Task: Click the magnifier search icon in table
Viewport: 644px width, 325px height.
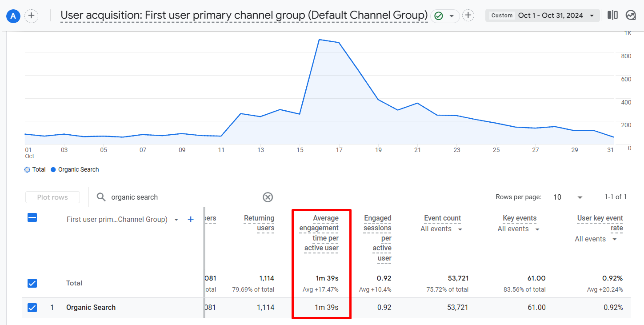Action: pyautogui.click(x=101, y=197)
